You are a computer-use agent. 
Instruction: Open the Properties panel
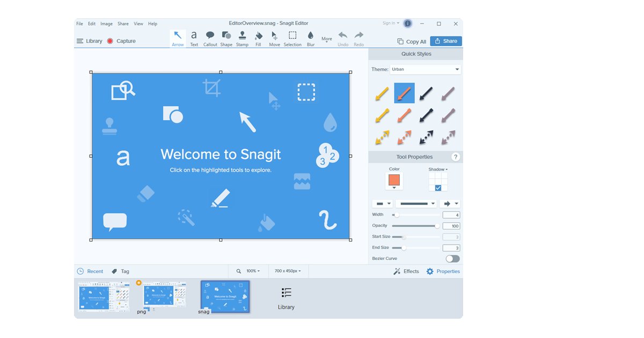443,271
